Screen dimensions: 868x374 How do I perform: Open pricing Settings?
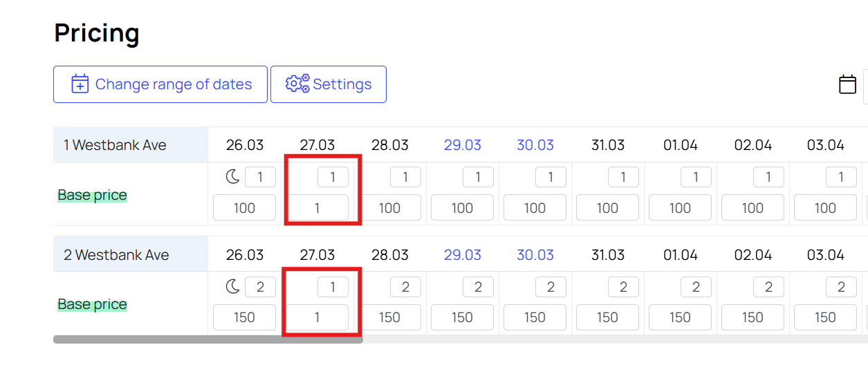click(329, 84)
